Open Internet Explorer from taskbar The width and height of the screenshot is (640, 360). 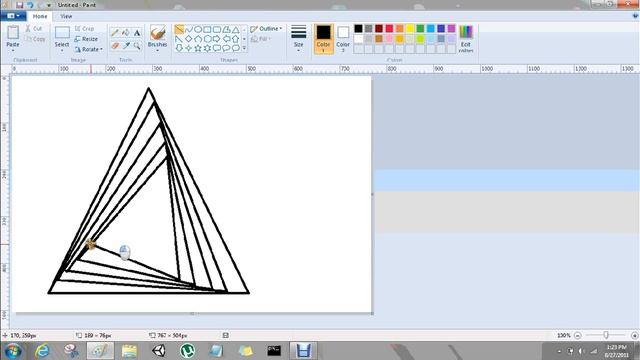point(42,351)
